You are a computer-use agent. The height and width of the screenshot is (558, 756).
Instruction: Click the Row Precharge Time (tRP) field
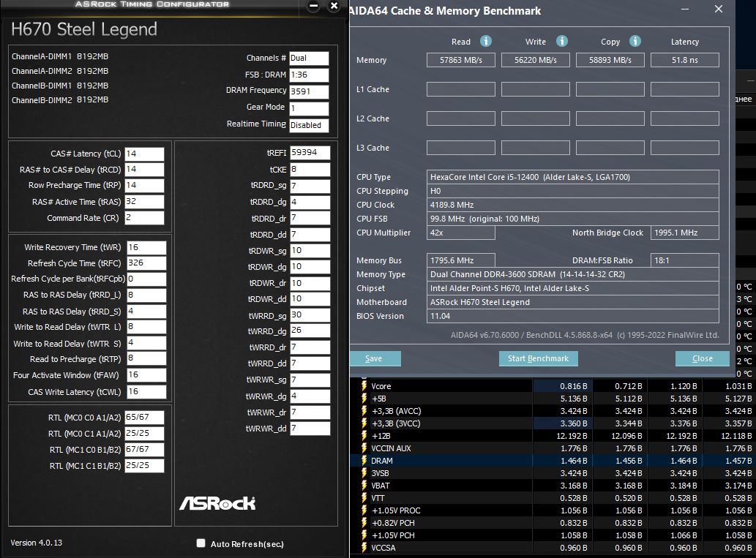(x=145, y=185)
